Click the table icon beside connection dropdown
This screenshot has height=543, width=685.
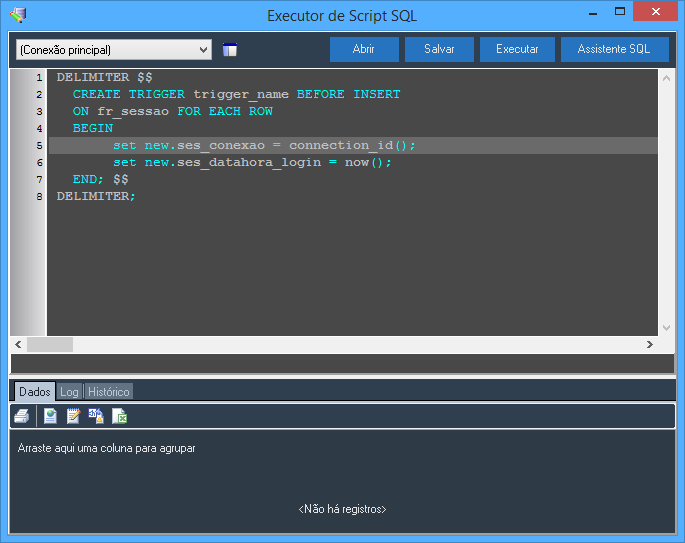coord(230,50)
